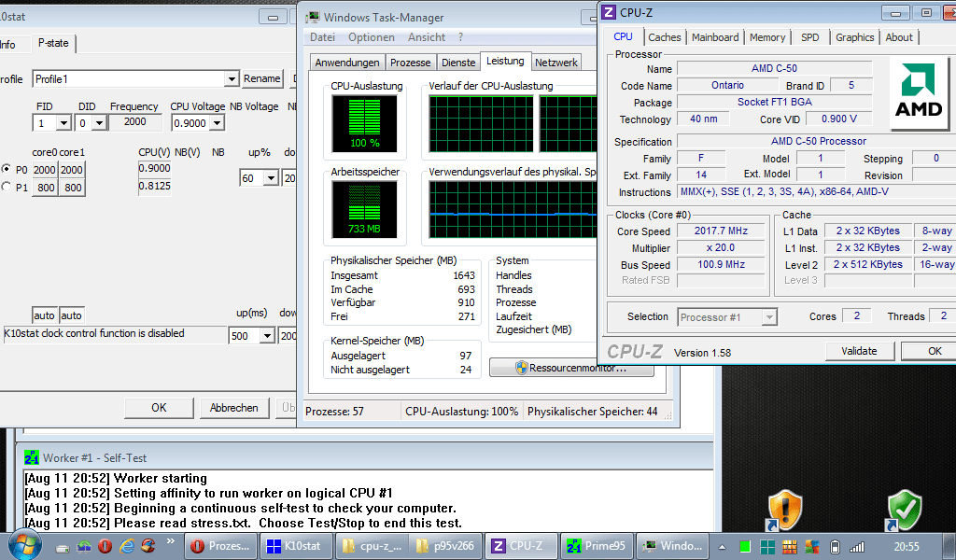Switch to the Anwendungen tab
The image size is (956, 560).
pyautogui.click(x=347, y=63)
